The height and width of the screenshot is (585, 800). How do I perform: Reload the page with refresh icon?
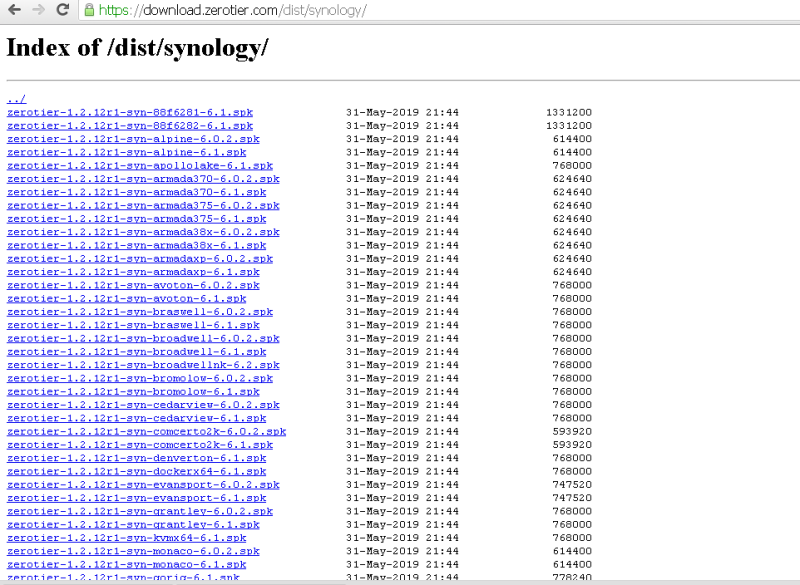[x=62, y=10]
